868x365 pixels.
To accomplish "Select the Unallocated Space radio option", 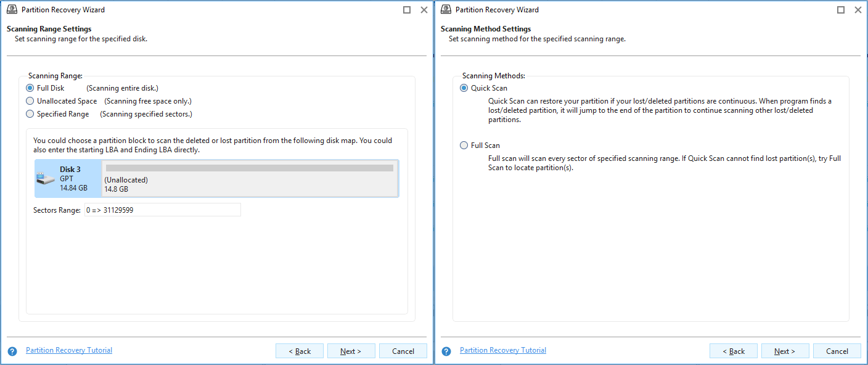I will (x=30, y=101).
